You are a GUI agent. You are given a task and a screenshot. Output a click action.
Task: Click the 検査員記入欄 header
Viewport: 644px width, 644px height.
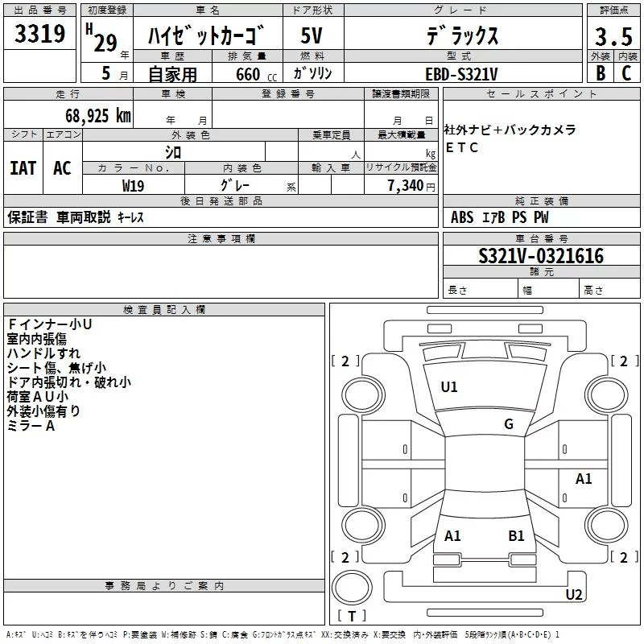point(164,310)
